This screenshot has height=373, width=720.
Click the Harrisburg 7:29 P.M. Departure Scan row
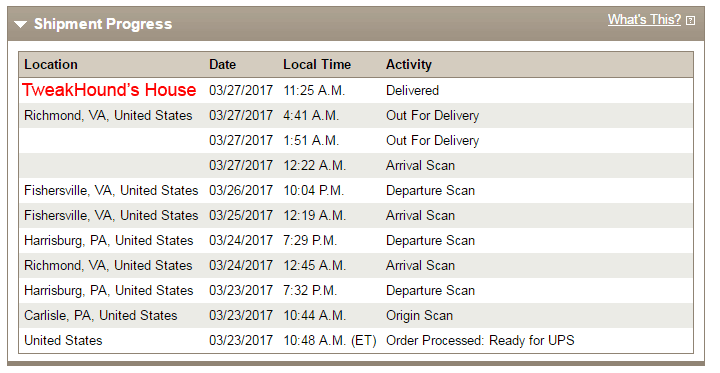tap(356, 241)
